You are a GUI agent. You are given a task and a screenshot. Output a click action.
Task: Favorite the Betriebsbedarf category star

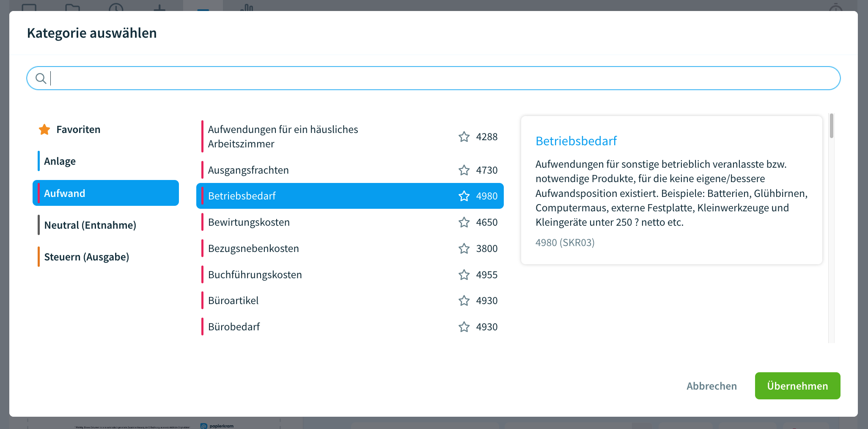[464, 196]
